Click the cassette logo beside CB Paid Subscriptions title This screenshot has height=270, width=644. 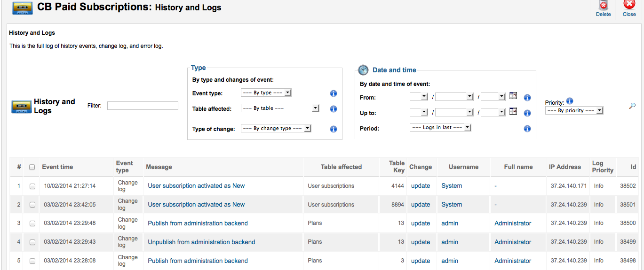tap(22, 8)
